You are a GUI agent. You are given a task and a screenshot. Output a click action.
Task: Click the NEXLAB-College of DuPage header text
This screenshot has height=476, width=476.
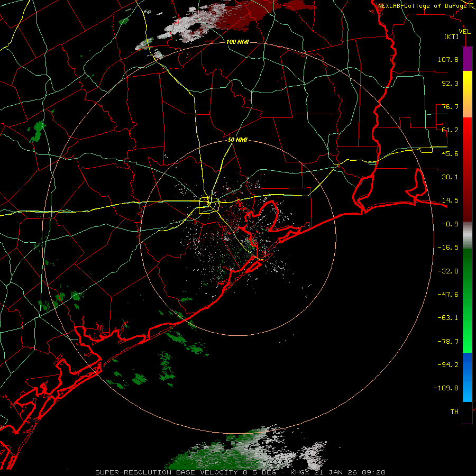[423, 6]
